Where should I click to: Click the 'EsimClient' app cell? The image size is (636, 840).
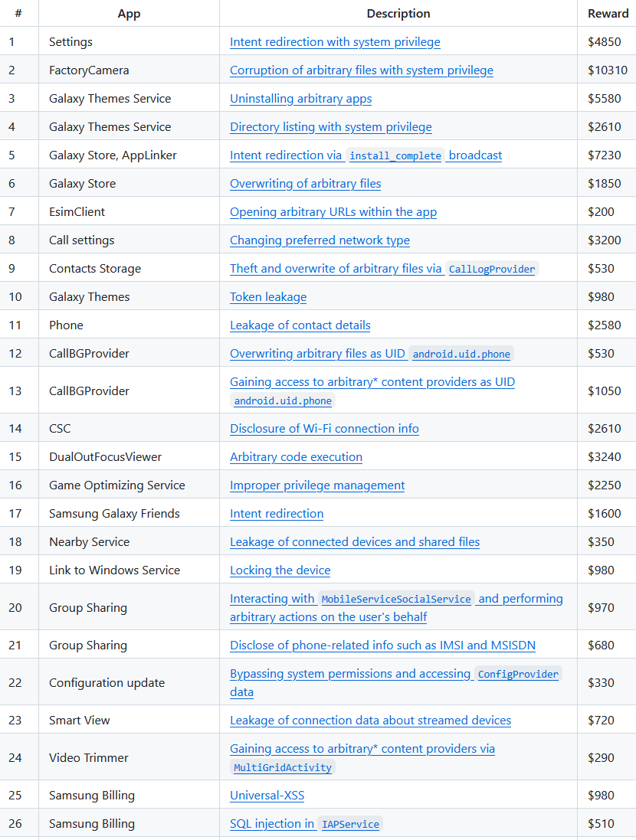click(129, 212)
